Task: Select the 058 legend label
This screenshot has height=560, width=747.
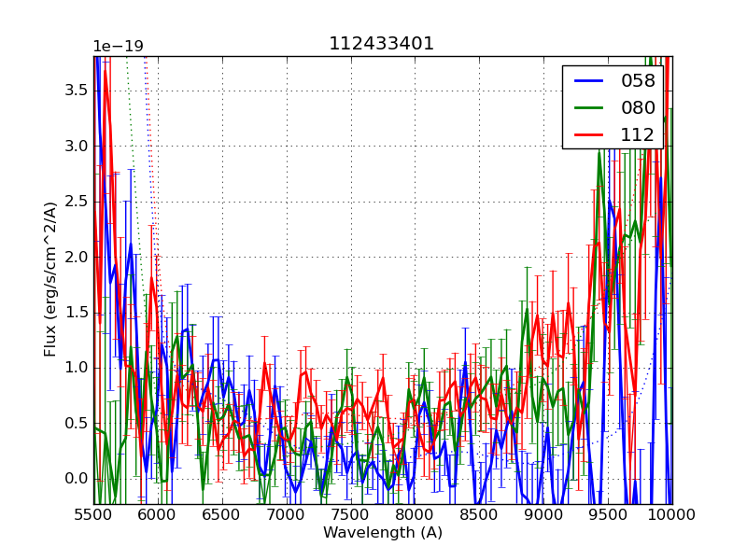Action: (638, 81)
